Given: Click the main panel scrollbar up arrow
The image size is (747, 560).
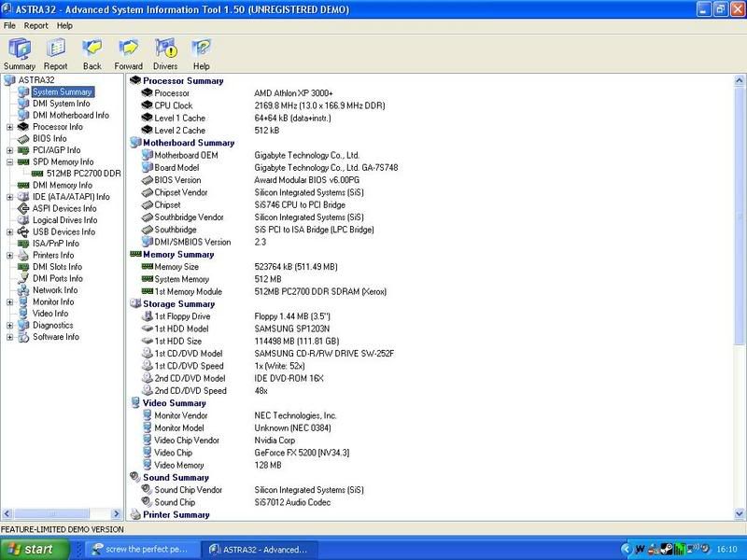Looking at the screenshot, I should pyautogui.click(x=740, y=80).
